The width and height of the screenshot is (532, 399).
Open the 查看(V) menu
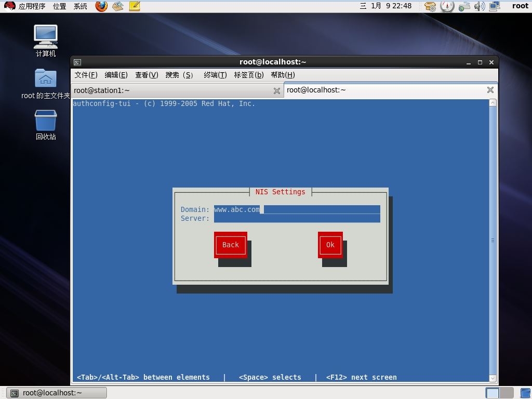tap(147, 75)
